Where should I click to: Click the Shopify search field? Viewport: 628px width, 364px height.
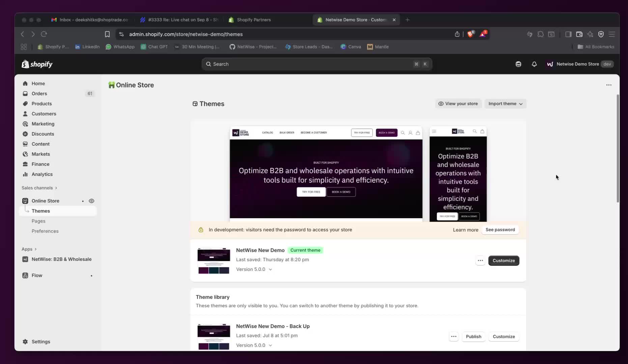pyautogui.click(x=317, y=64)
